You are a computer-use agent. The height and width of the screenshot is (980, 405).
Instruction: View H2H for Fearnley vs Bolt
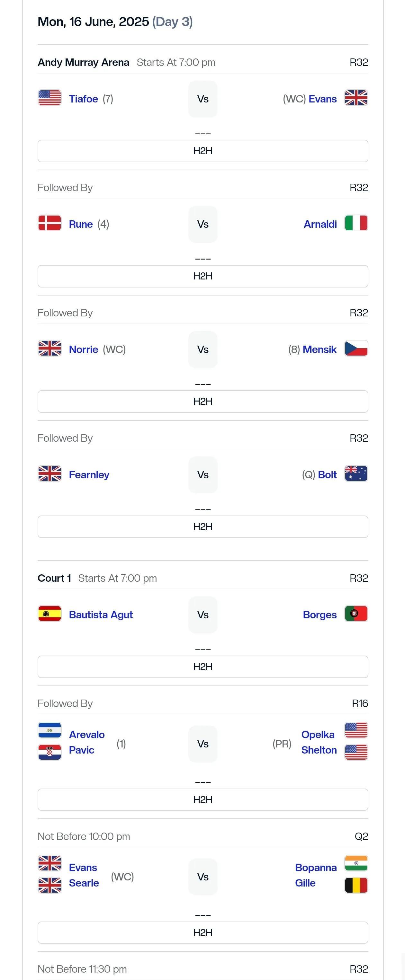point(203,526)
